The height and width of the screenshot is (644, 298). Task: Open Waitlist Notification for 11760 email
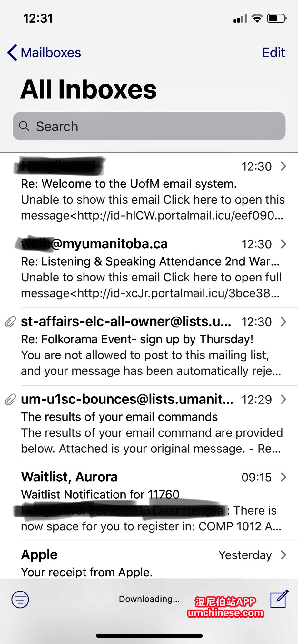[100, 495]
